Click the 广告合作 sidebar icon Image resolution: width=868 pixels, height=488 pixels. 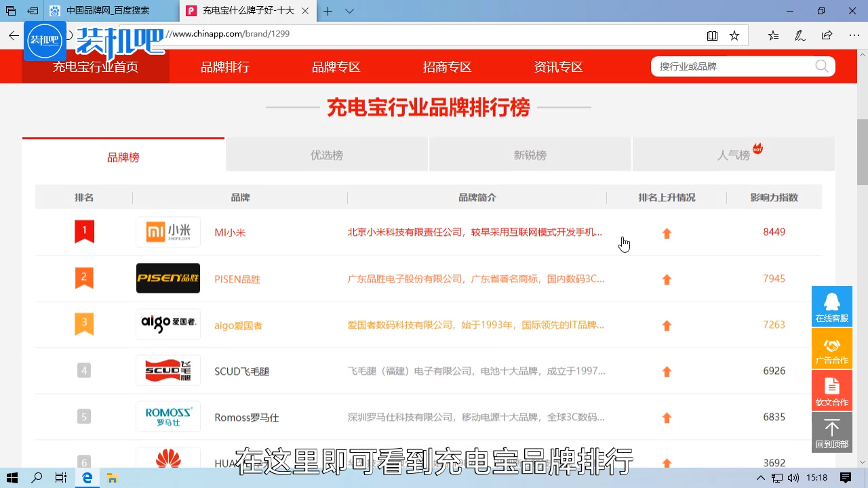pyautogui.click(x=831, y=348)
